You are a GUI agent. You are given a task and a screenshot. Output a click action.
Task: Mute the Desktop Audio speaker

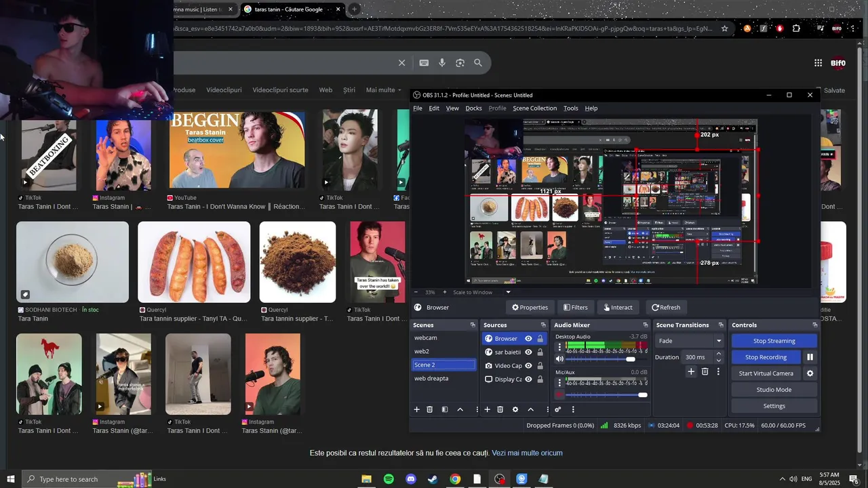559,359
